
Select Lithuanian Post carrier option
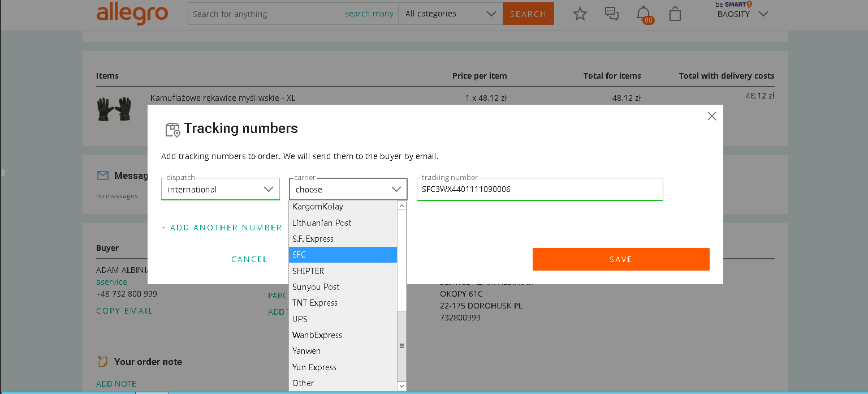pos(343,223)
